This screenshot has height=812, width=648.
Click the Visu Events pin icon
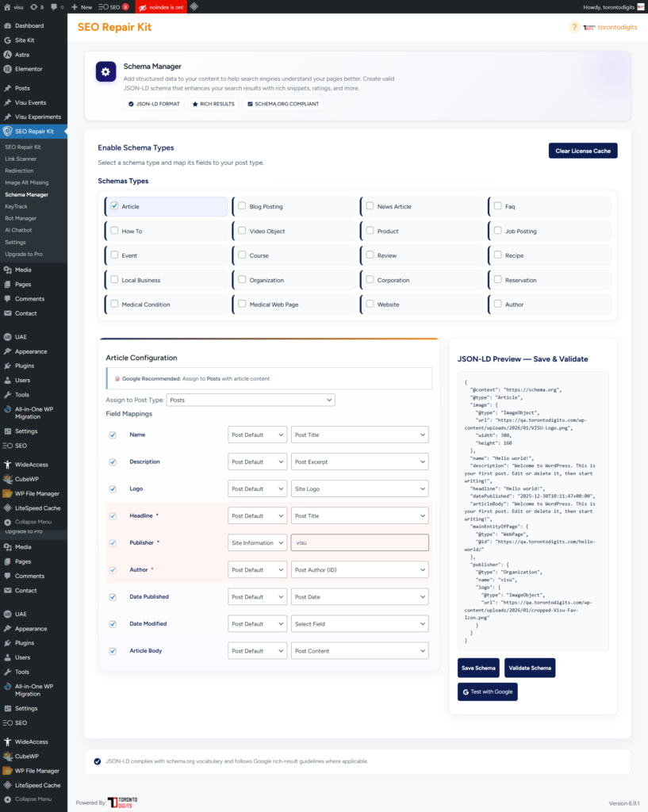click(x=7, y=103)
